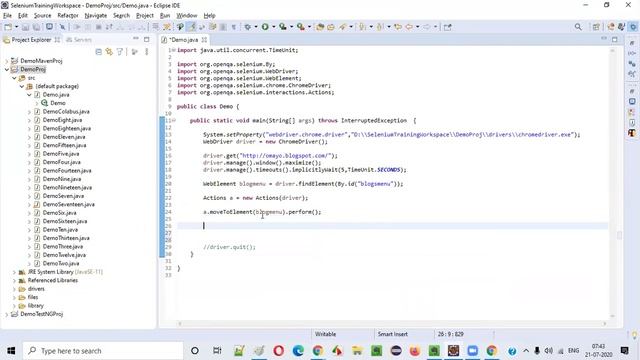
Task: Expand the DemoTestNGProj project
Action: (7, 314)
